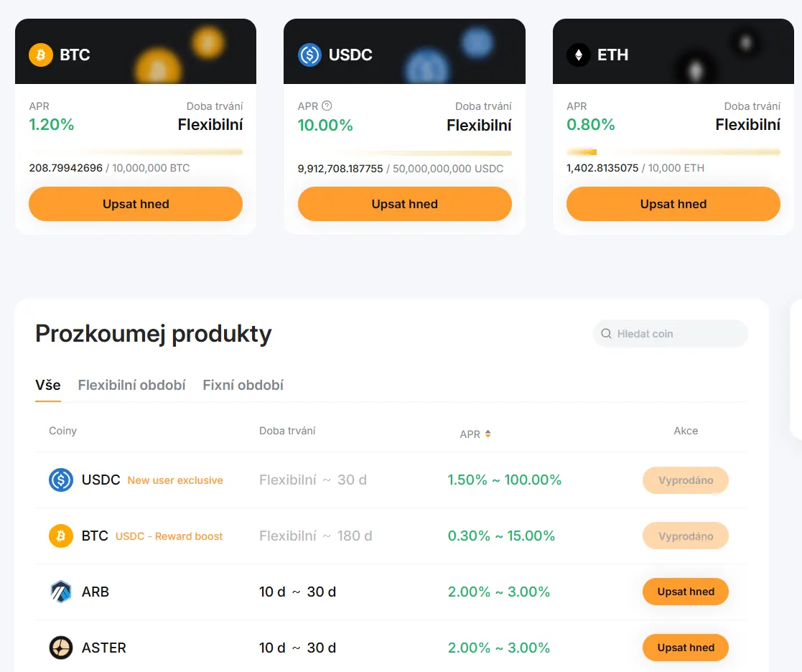Viewport: 802px width, 672px height.
Task: Click the '0.80%' APR value
Action: point(591,124)
